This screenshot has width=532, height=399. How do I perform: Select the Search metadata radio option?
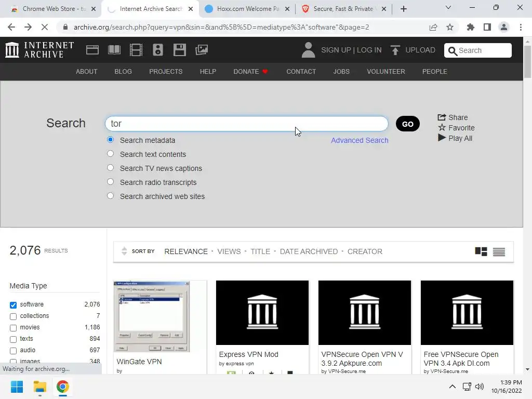point(110,140)
